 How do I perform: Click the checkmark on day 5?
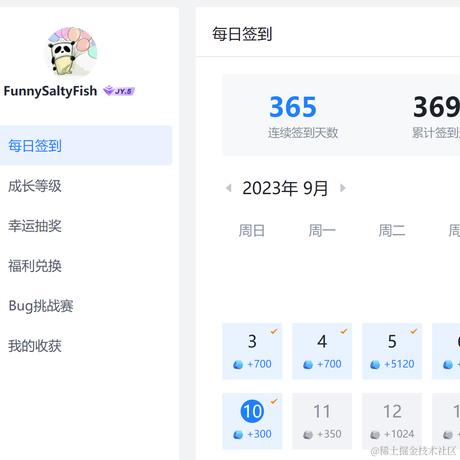pyautogui.click(x=414, y=331)
